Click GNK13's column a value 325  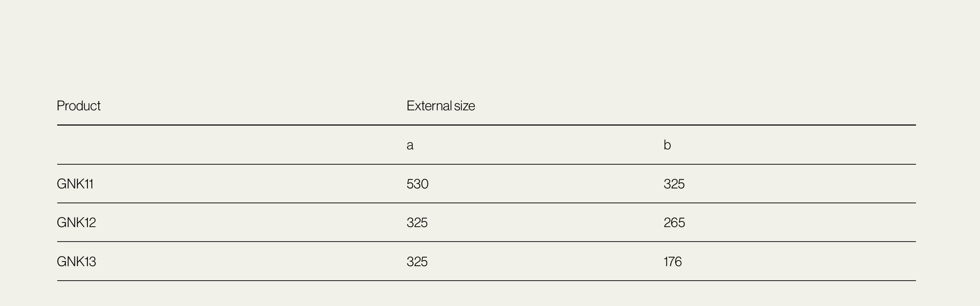point(417,262)
